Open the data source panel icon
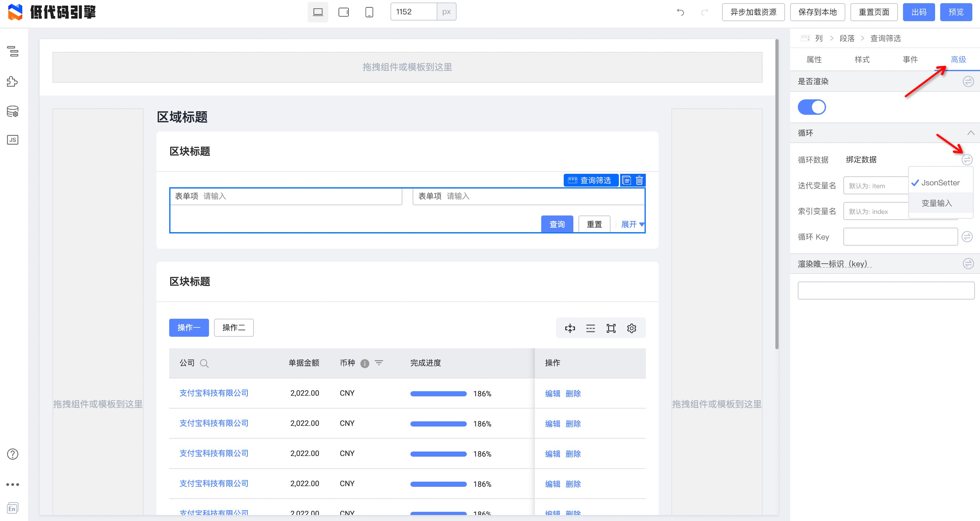The width and height of the screenshot is (980, 521). tap(12, 111)
